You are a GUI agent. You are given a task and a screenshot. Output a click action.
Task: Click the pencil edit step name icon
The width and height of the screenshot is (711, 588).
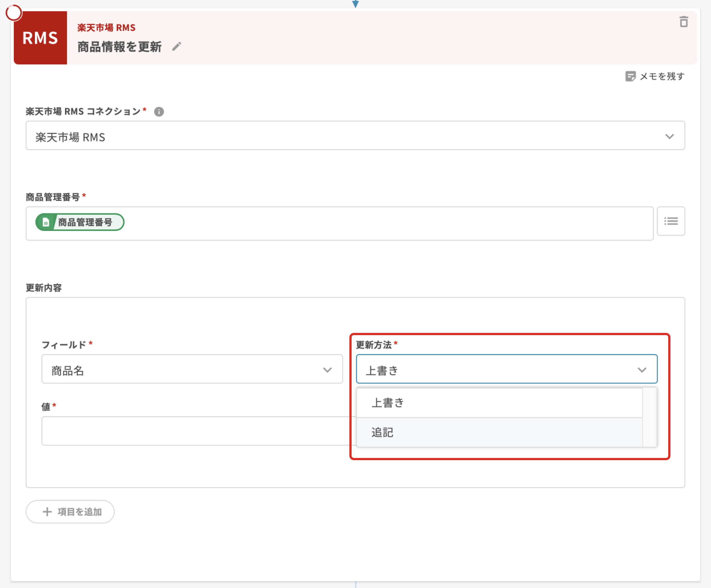pyautogui.click(x=176, y=46)
